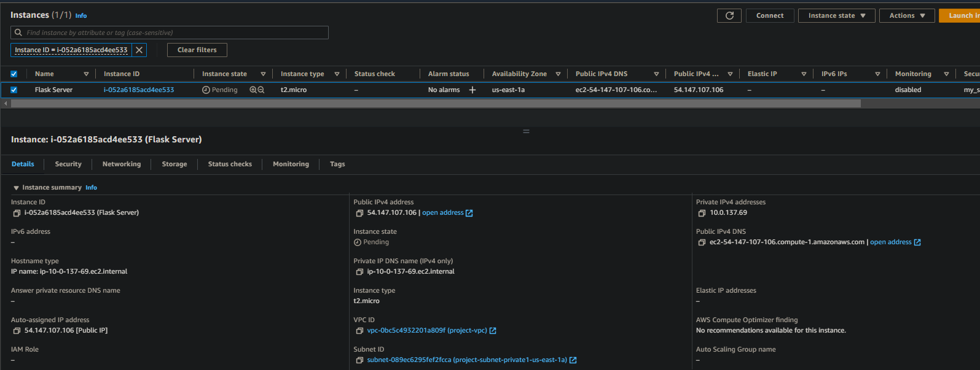
Task: Sort by Elastic IP column
Action: (804, 74)
